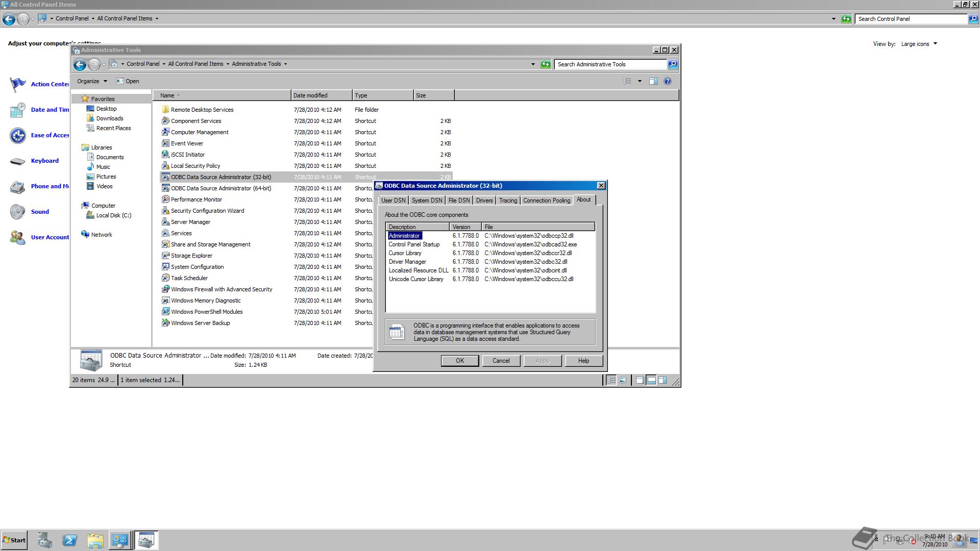Screen dimensions: 980x551
Task: Open Windows Explorer from the taskbar
Action: (95, 540)
